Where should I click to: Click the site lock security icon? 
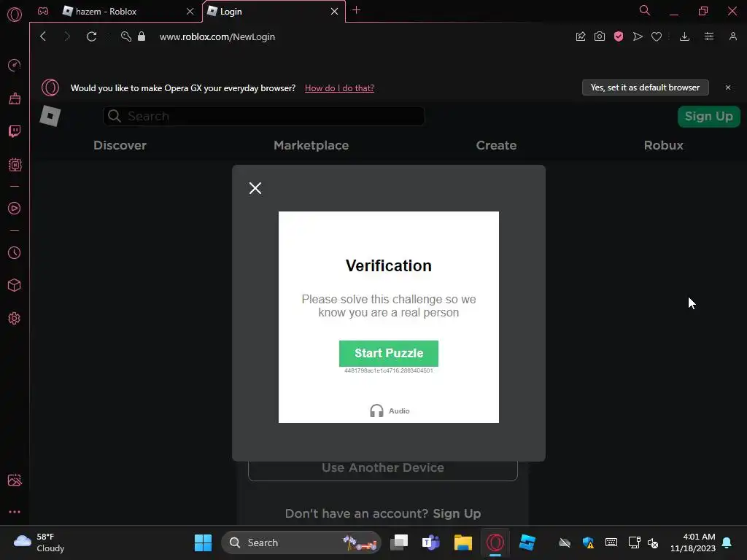(142, 36)
